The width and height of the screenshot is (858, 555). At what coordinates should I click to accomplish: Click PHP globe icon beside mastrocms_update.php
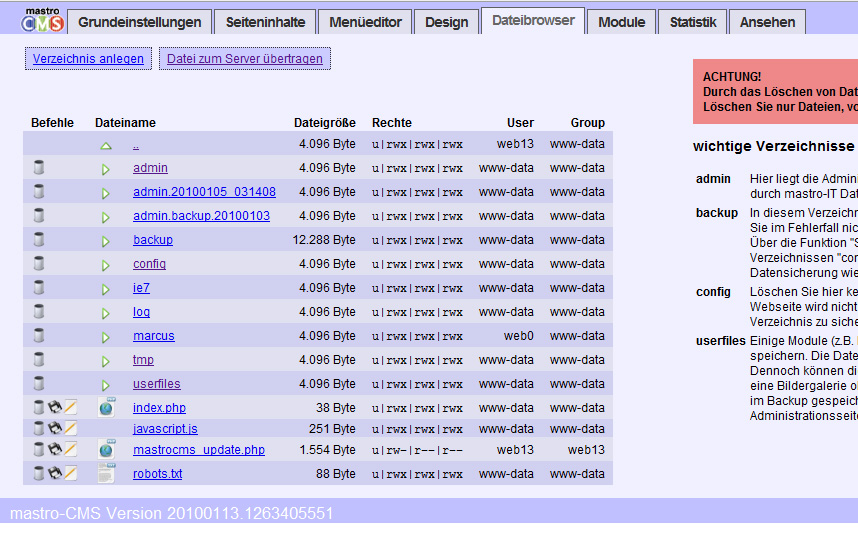(107, 449)
